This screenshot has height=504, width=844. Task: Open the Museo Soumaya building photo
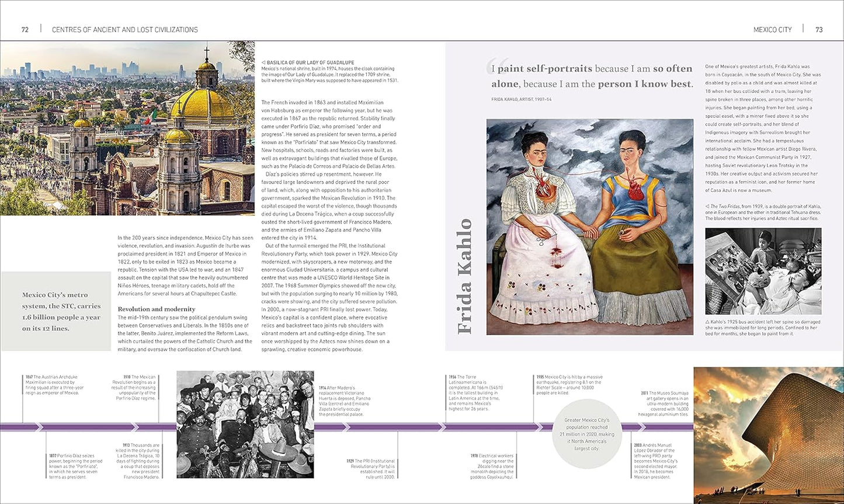point(769,435)
